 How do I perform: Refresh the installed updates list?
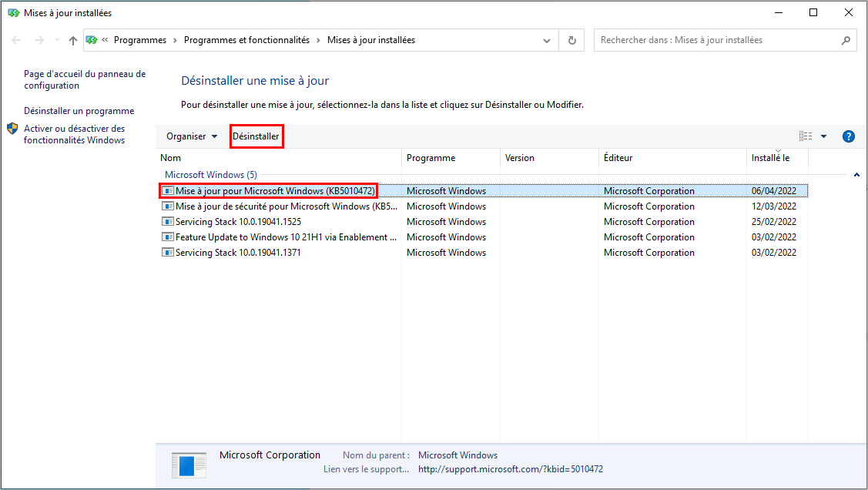571,40
